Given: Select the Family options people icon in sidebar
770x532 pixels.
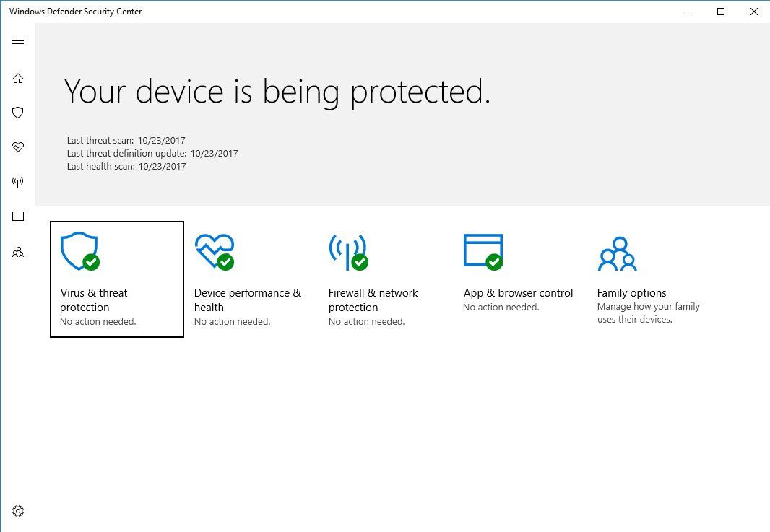Looking at the screenshot, I should point(17,252).
